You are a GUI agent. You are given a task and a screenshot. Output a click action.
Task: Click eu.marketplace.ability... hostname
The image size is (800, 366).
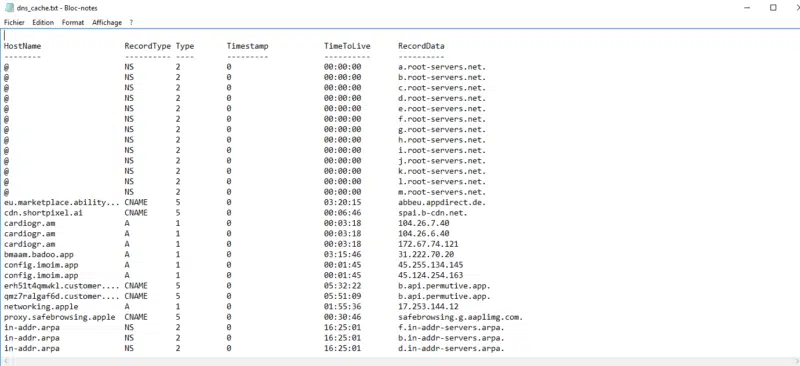tap(62, 202)
